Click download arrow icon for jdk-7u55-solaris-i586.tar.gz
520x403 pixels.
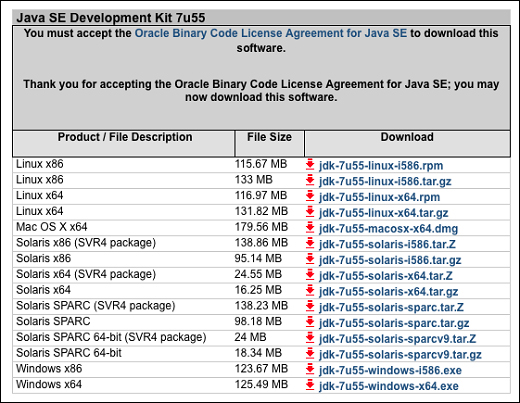(310, 259)
